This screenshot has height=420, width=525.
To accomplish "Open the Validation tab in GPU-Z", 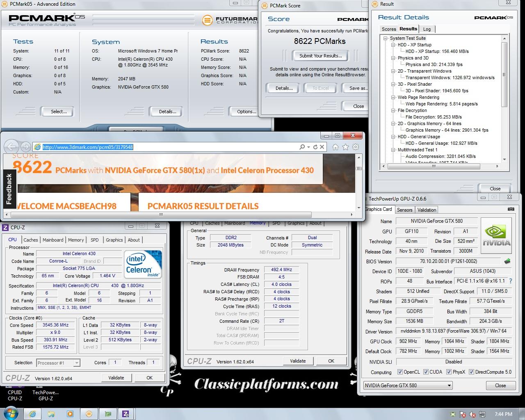I will pos(427,210).
